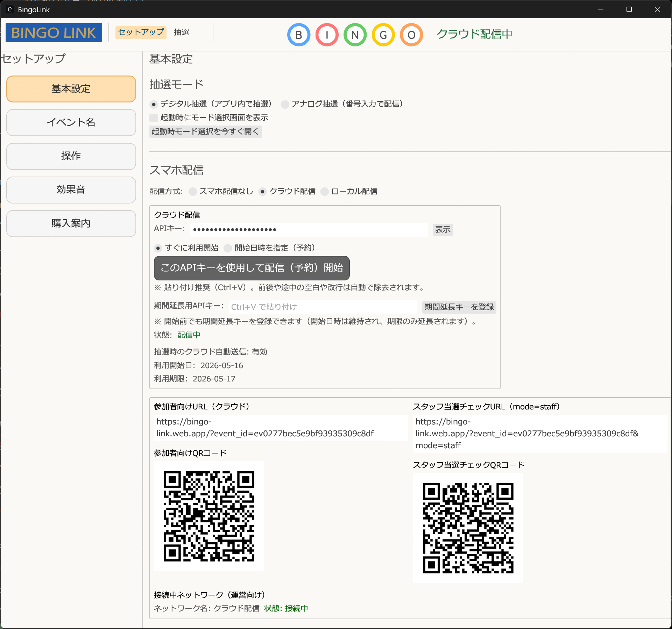Screen dimensions: 672x629
Task: Open 基本設定 in the sidebar
Action: coord(71,89)
